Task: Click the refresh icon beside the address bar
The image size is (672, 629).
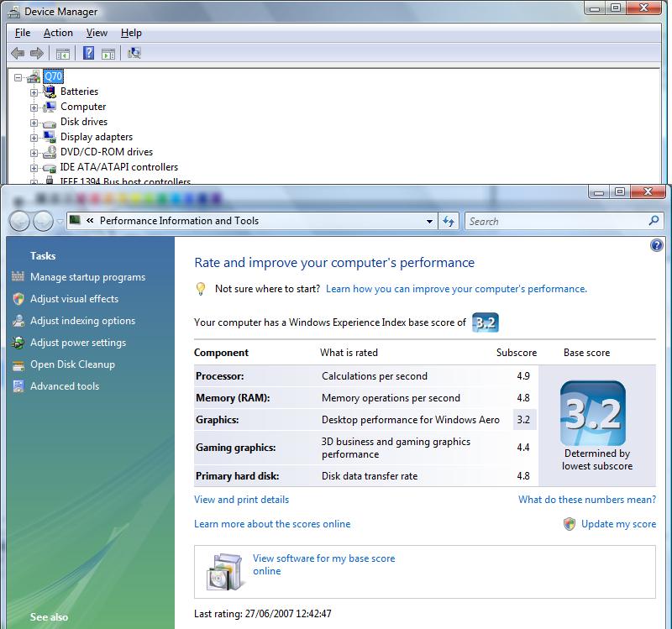Action: tap(449, 221)
